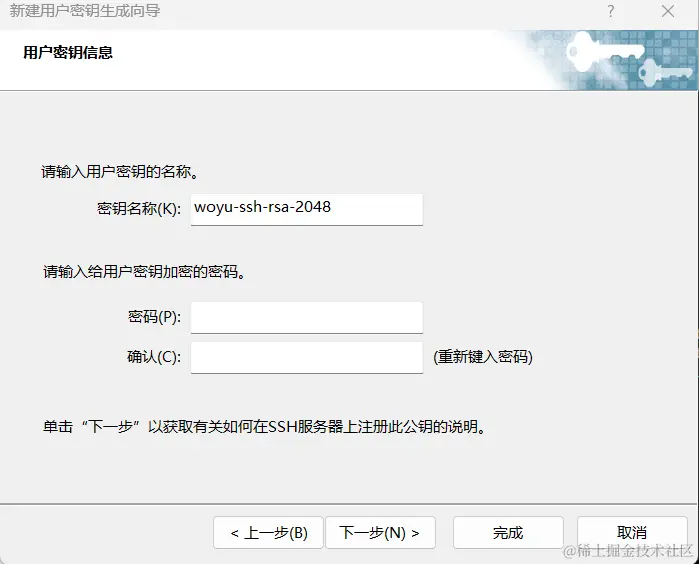Click the key name field showing woyu-ssh-rsa-2048
The height and width of the screenshot is (564, 699).
pyautogui.click(x=307, y=209)
